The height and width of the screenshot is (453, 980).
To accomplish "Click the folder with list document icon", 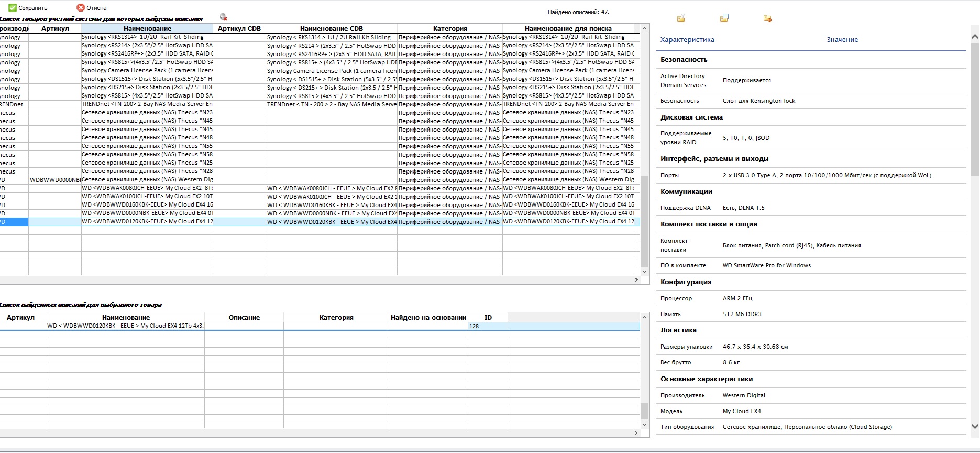I will point(724,18).
